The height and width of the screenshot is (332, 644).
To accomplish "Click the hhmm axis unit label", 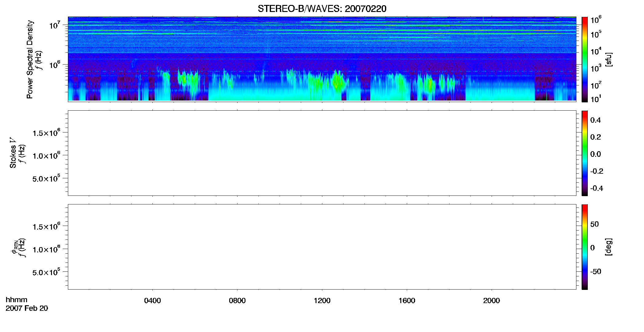I will point(17,300).
